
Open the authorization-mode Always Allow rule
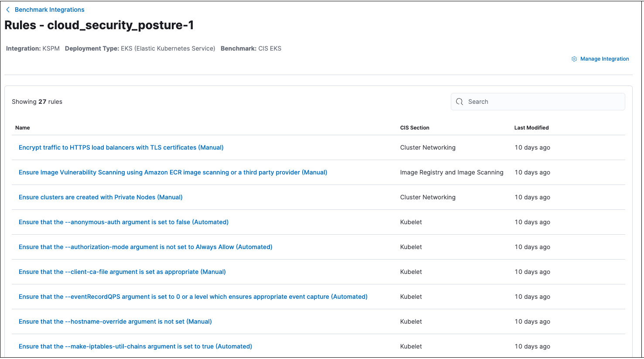pos(145,247)
